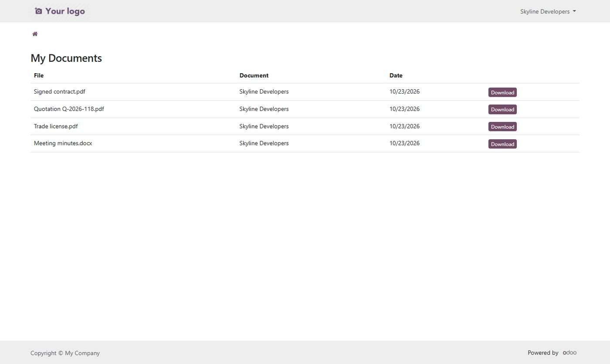Select the Quotation Q-2026-118.pdf file name

pyautogui.click(x=69, y=109)
